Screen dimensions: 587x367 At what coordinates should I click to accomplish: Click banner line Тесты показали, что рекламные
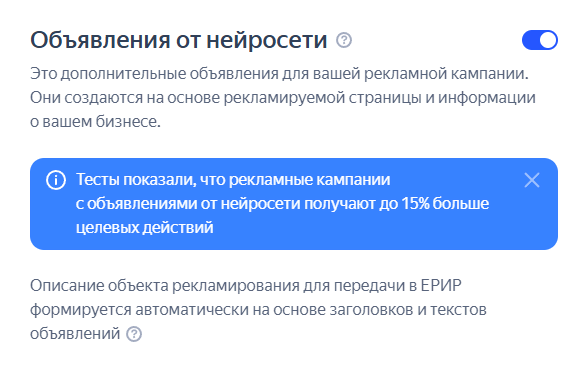point(233,180)
